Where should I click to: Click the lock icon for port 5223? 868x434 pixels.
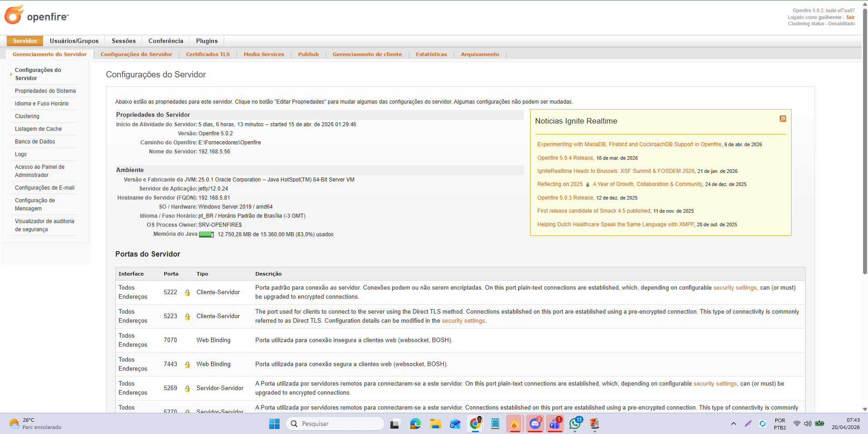tap(187, 317)
